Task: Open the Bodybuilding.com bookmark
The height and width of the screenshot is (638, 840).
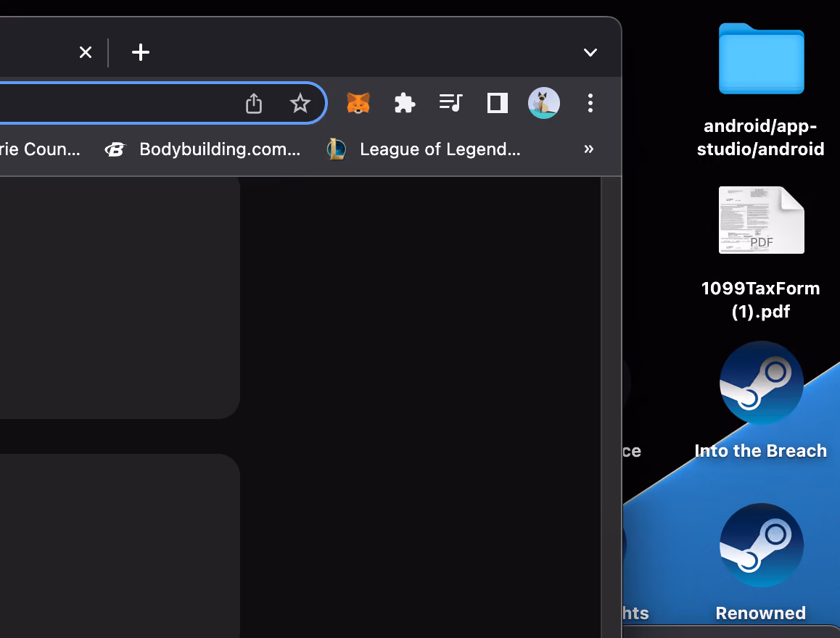Action: coord(202,149)
